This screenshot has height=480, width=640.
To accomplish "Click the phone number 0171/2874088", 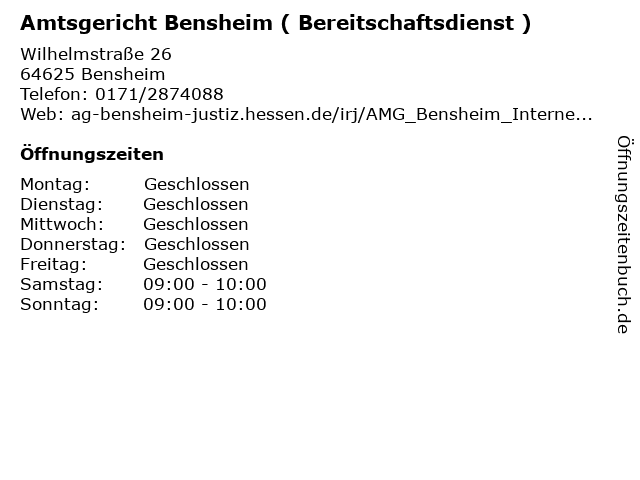I will point(159,94).
